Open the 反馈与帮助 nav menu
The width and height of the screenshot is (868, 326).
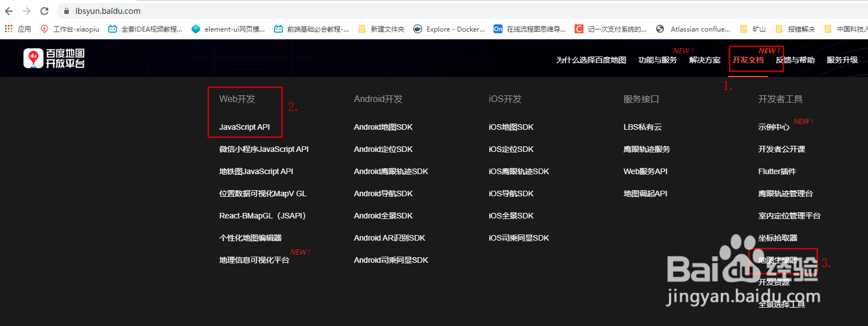[x=795, y=60]
